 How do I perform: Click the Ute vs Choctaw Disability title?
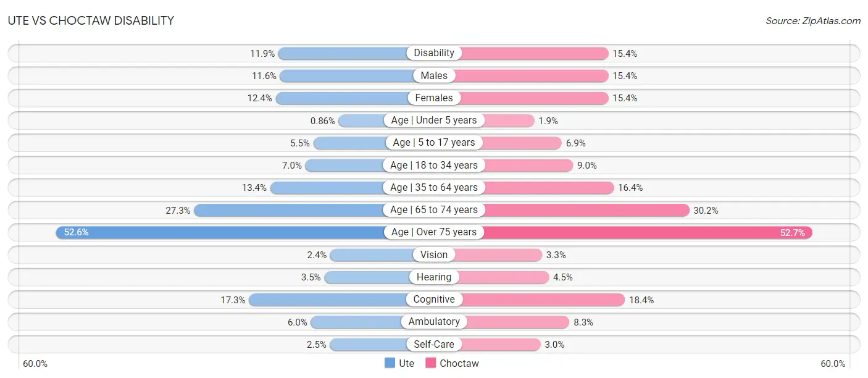tap(91, 20)
